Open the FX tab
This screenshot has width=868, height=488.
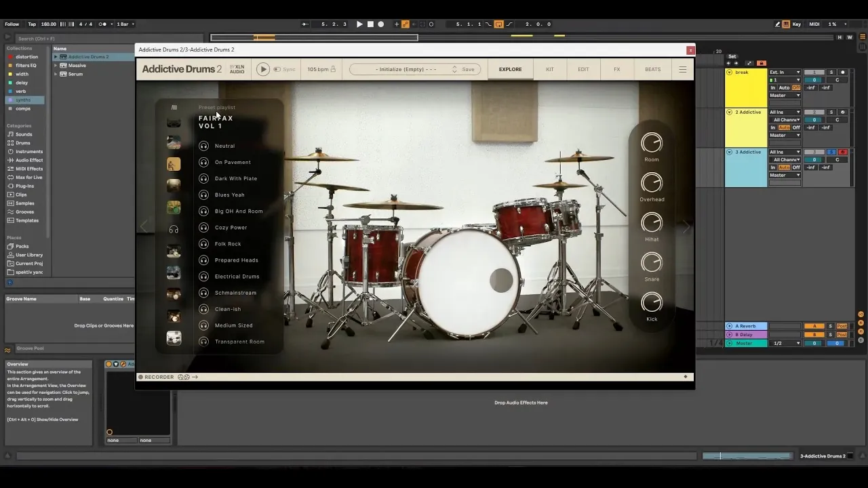(x=617, y=69)
